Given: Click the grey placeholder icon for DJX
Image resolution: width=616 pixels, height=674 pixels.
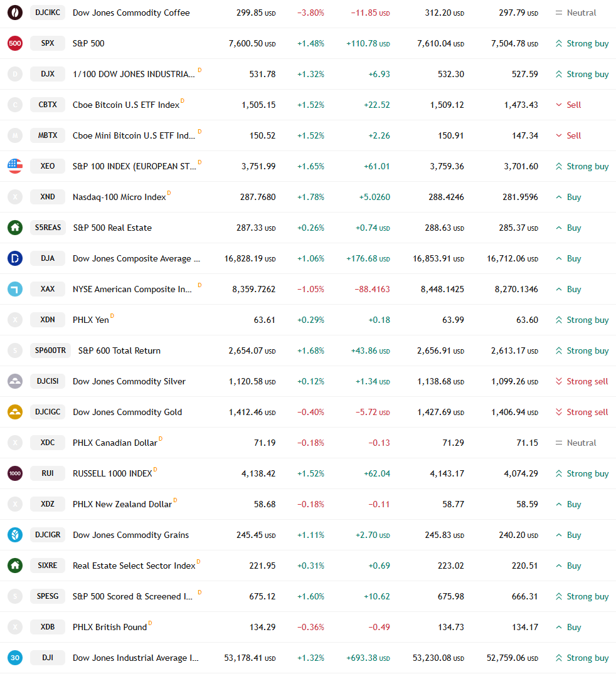Looking at the screenshot, I should click(15, 74).
